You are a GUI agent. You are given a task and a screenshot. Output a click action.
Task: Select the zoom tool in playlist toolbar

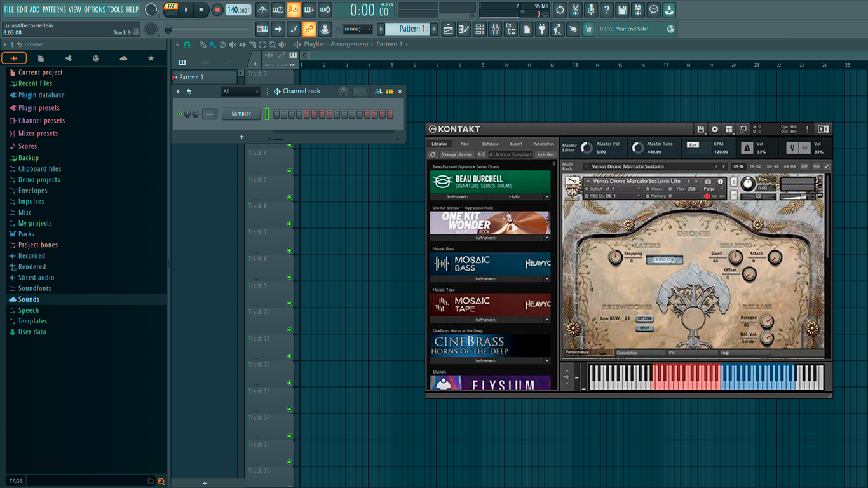point(272,44)
